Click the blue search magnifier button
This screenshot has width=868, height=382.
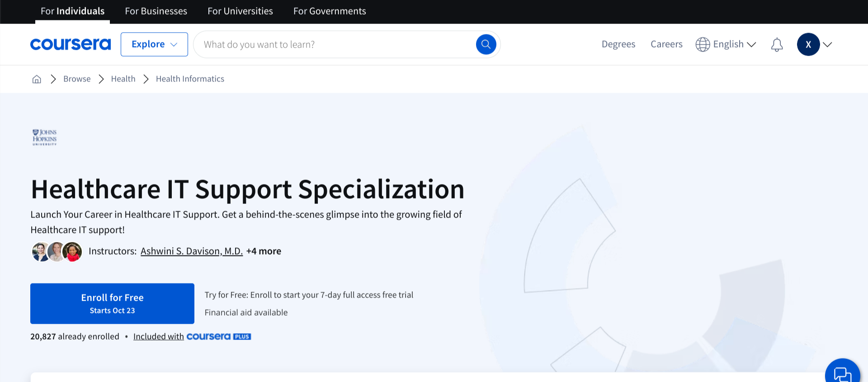pyautogui.click(x=486, y=44)
